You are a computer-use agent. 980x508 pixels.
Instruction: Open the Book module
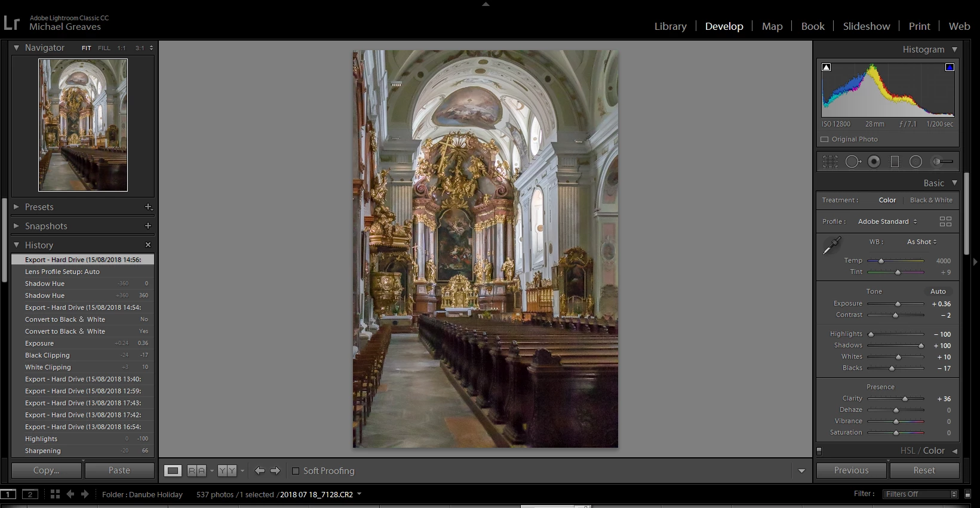(x=813, y=26)
